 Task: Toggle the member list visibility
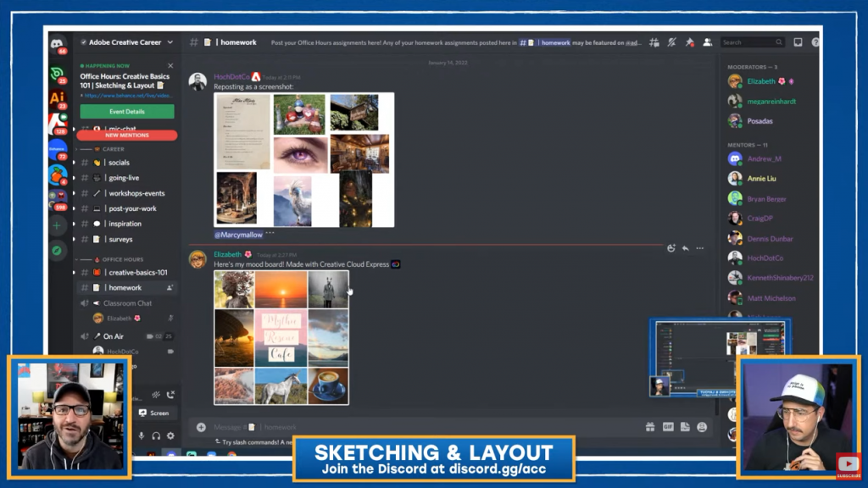tap(707, 42)
